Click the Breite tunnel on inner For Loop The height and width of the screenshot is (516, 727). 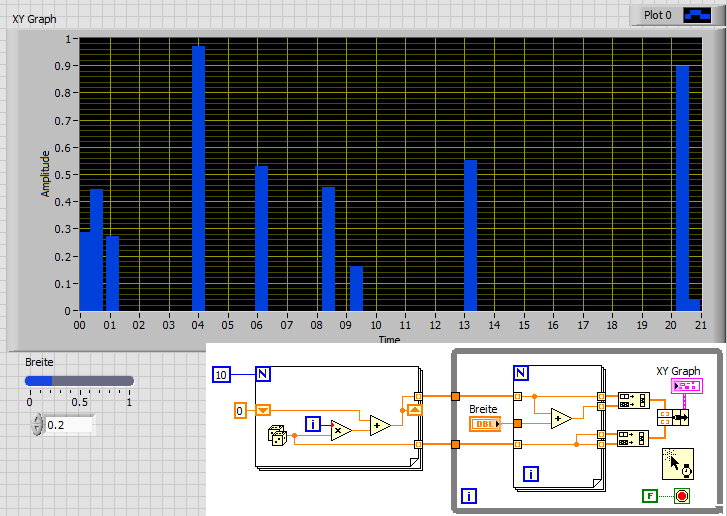517,423
